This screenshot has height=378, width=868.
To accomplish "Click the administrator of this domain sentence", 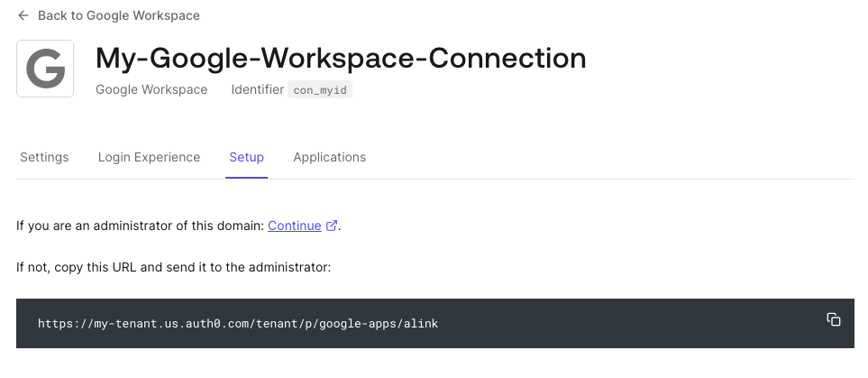I will (140, 226).
